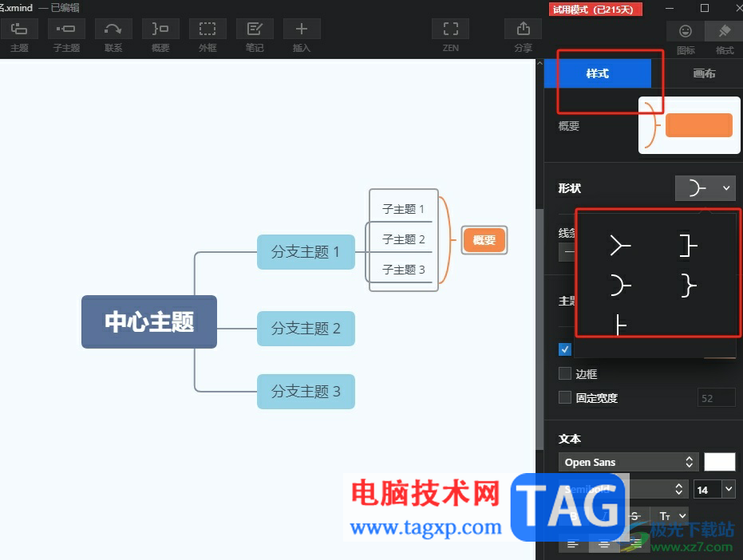Viewport: 743px width, 560px height.
Task: Add a relationship with 联系 icon
Action: (x=113, y=29)
